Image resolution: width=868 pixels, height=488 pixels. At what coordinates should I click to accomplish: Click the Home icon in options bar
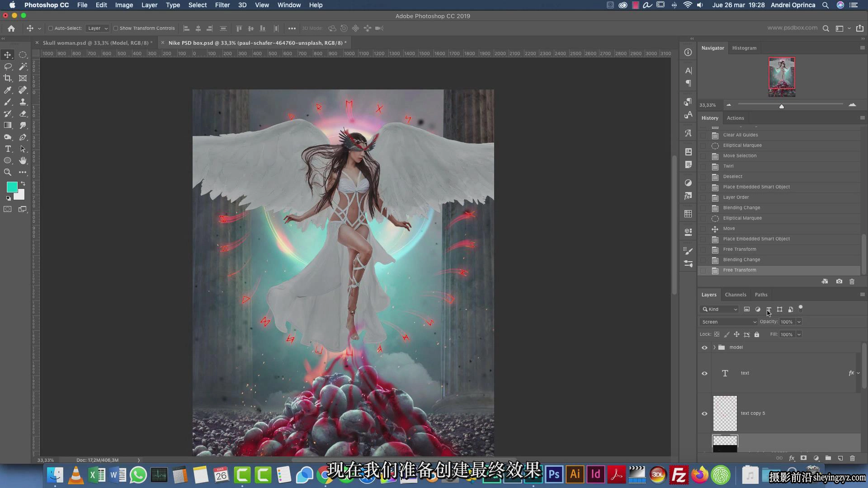(x=11, y=28)
